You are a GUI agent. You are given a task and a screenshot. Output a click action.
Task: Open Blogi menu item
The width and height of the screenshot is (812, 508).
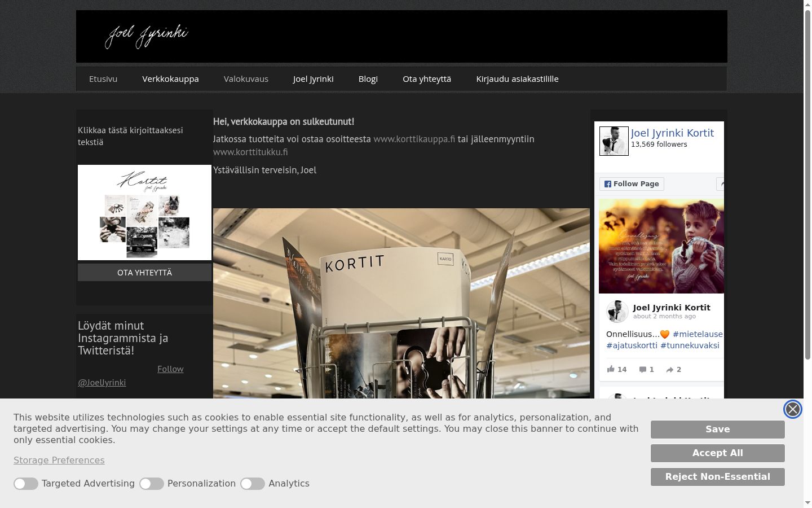coord(368,79)
